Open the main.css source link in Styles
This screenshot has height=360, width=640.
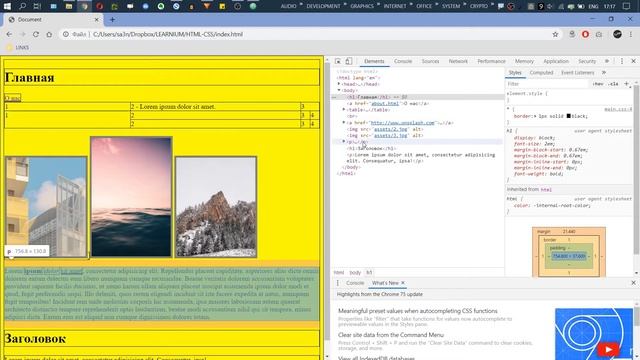618,109
